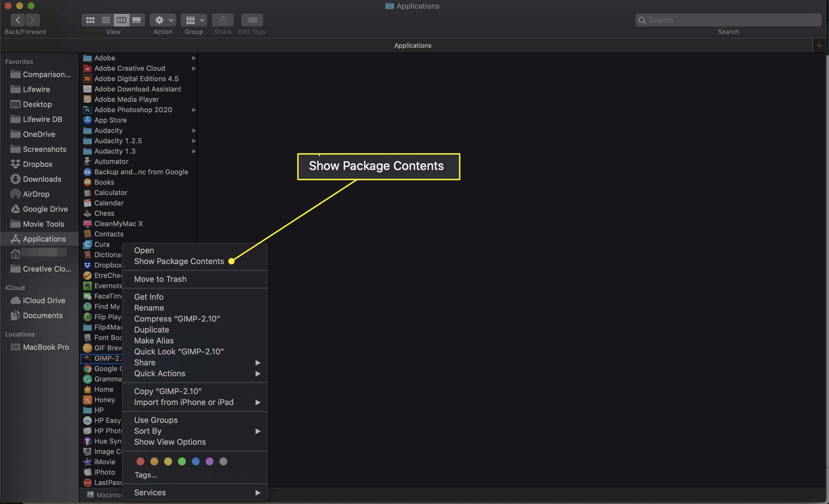Open Desktop in the sidebar

[x=37, y=104]
